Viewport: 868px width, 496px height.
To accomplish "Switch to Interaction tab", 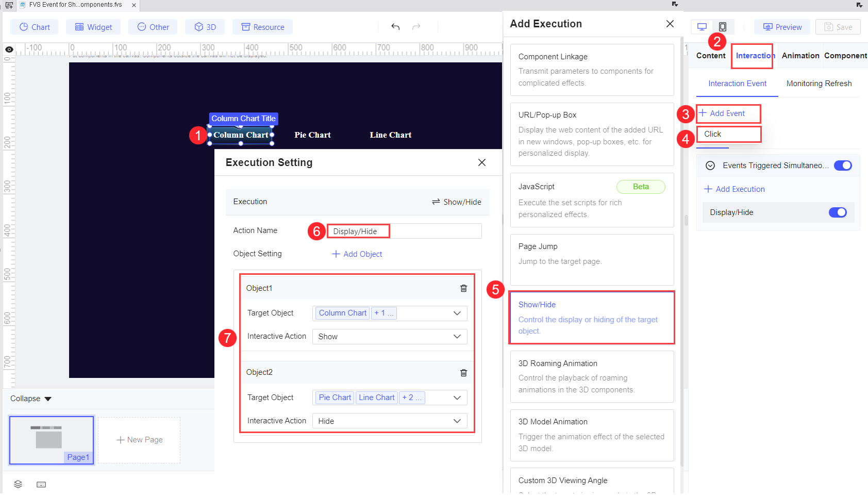I will tap(755, 56).
